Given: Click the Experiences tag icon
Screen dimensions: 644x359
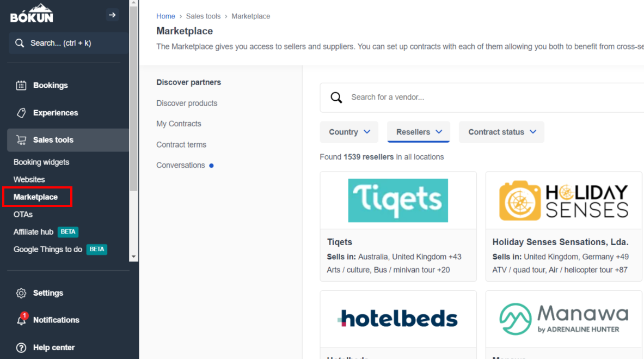Looking at the screenshot, I should point(21,113).
